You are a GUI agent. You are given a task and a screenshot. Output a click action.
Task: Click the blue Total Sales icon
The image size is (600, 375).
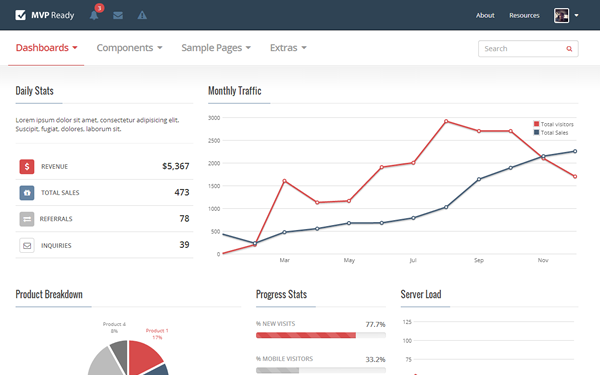(x=27, y=193)
